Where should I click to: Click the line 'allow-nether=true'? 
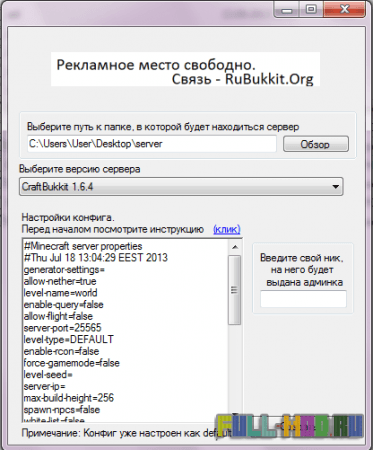(x=60, y=281)
